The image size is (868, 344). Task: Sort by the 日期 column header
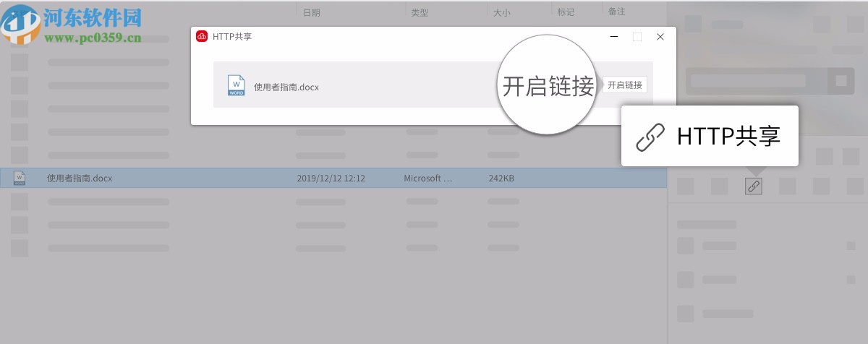click(312, 12)
